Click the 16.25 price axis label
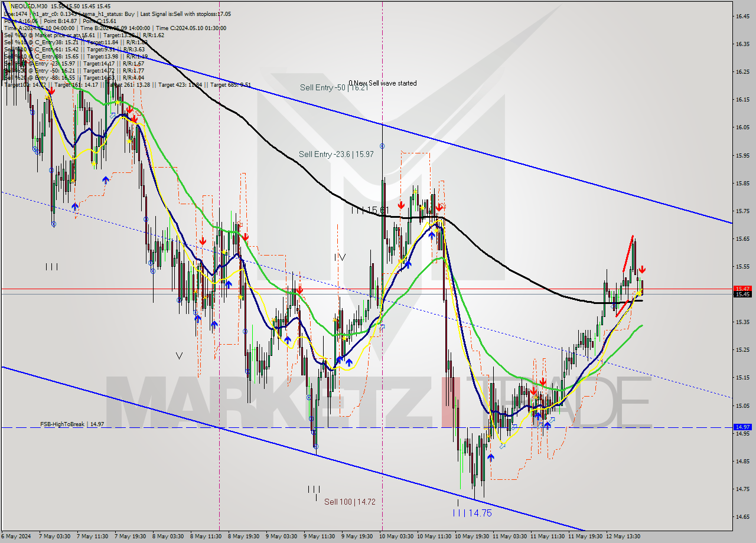The image size is (756, 543). [742, 71]
